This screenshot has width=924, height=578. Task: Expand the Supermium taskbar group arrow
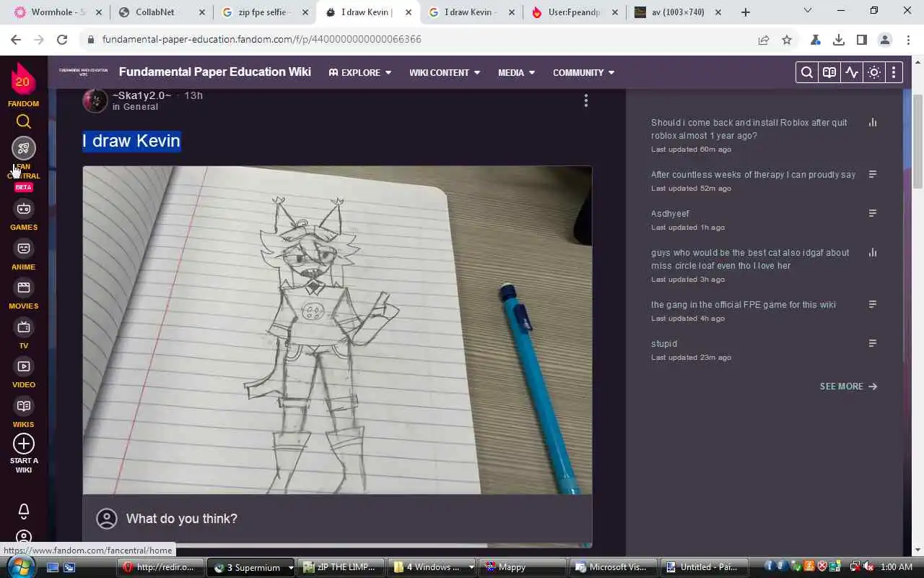290,567
